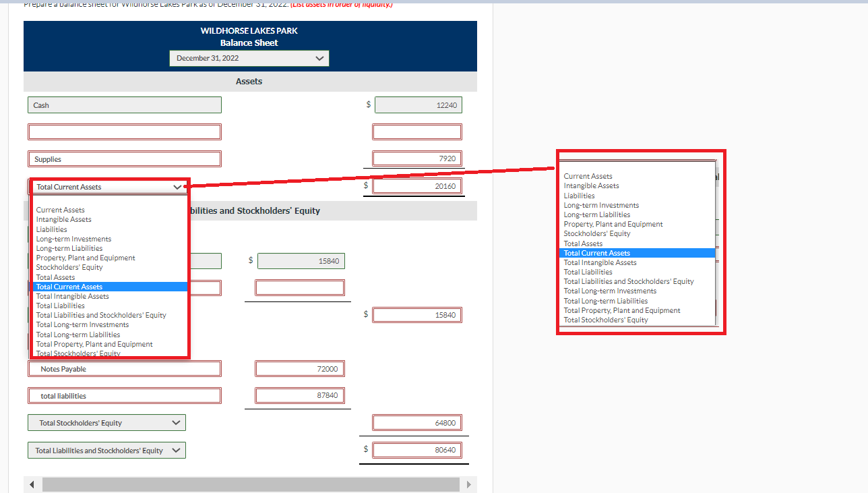The width and height of the screenshot is (868, 493).
Task: Open the December 31, 2022 date dropdown
Action: point(249,58)
